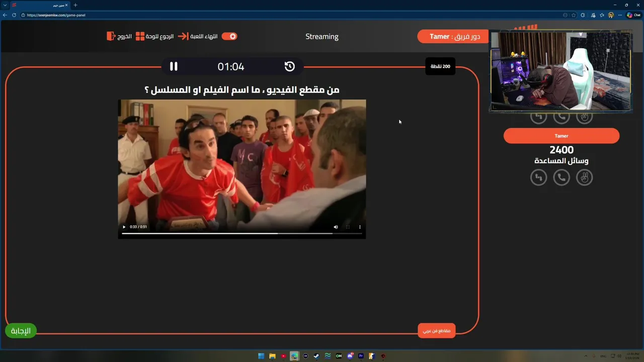Play the video clip
The height and width of the screenshot is (362, 644).
point(124,227)
